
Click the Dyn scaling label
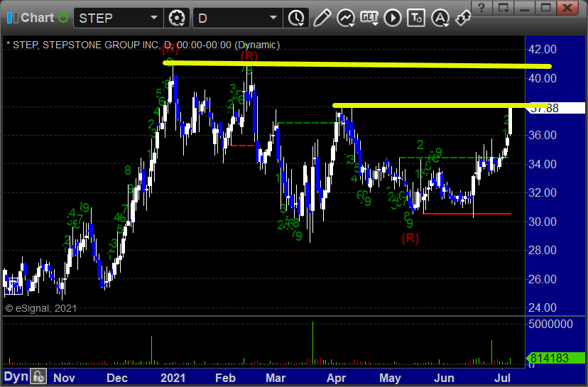click(x=16, y=376)
